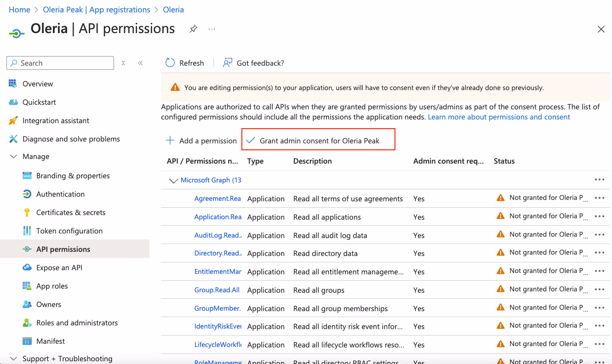This screenshot has width=612, height=364.
Task: Open more options for the Group.Read.All row
Action: click(599, 290)
